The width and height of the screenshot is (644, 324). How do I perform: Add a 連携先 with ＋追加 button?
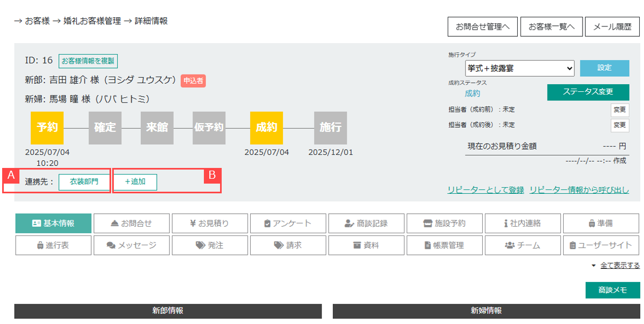[x=135, y=182]
